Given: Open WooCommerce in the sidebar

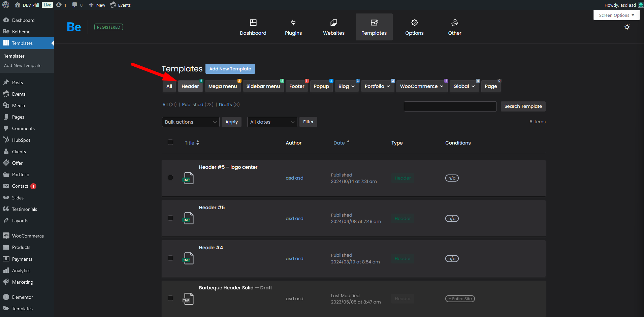Looking at the screenshot, I should 27,236.
